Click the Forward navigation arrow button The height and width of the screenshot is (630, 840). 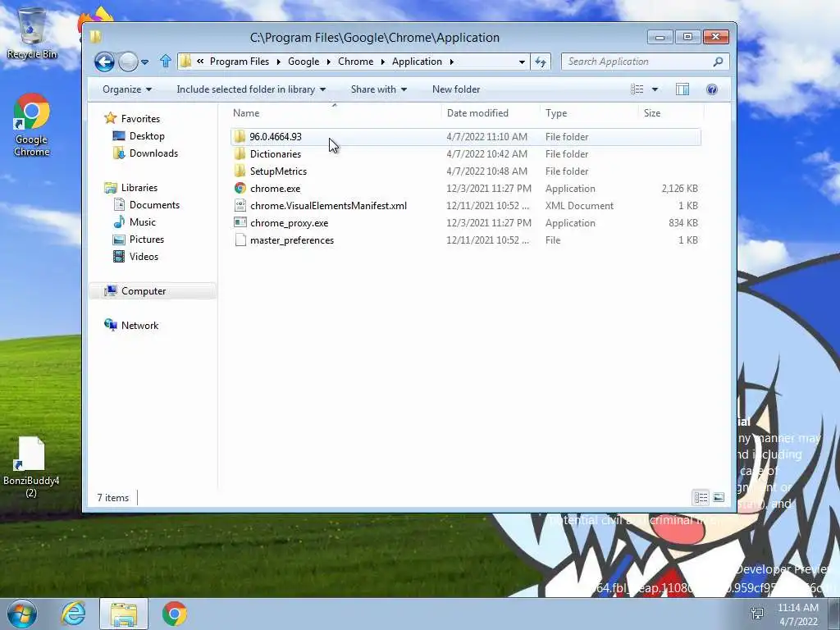point(127,62)
